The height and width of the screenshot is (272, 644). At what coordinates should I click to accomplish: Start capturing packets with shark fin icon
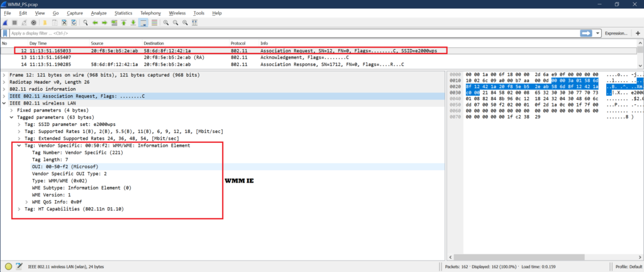[4, 23]
